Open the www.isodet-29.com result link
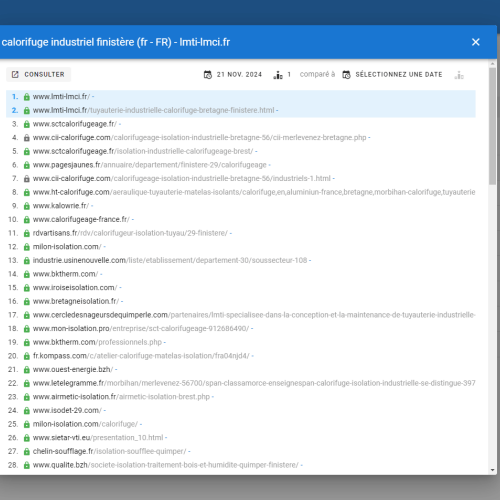This screenshot has width=500, height=500. [67, 411]
